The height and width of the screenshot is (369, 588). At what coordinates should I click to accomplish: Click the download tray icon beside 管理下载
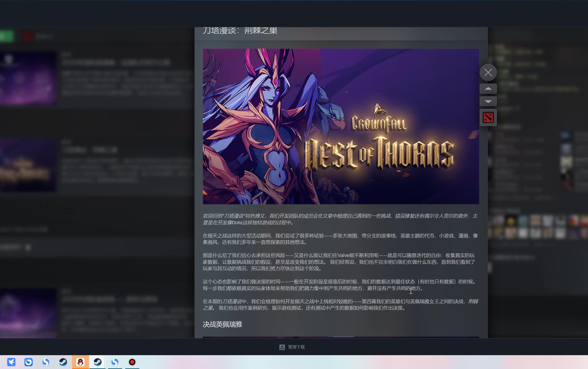click(282, 347)
